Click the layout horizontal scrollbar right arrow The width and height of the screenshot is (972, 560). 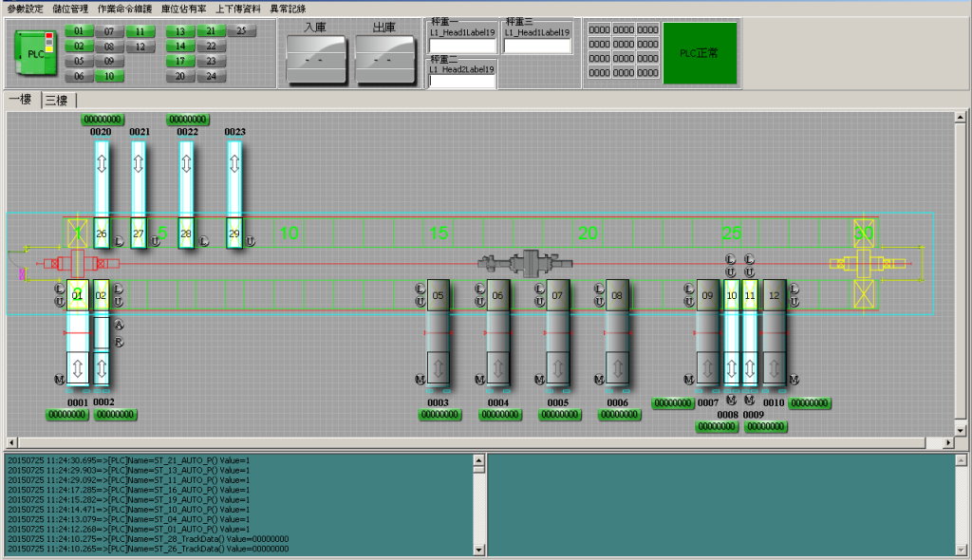tap(947, 443)
